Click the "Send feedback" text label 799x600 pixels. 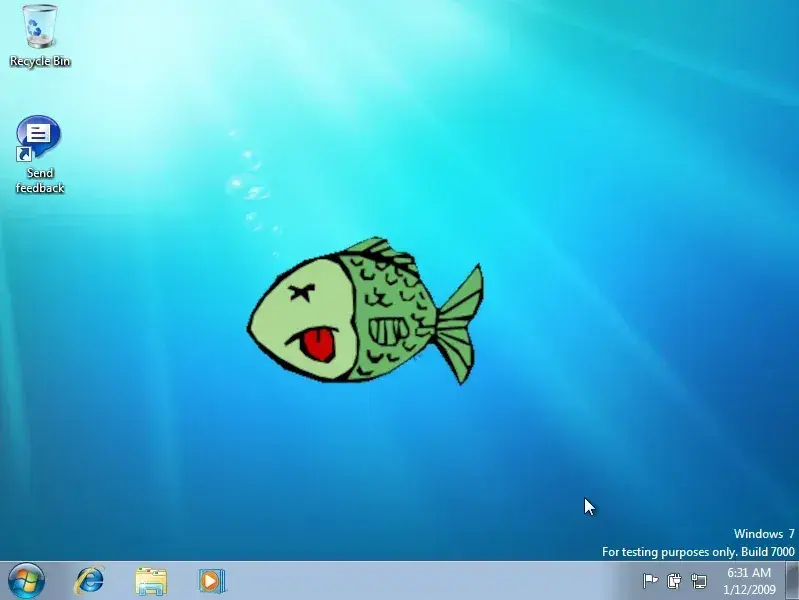[x=40, y=181]
